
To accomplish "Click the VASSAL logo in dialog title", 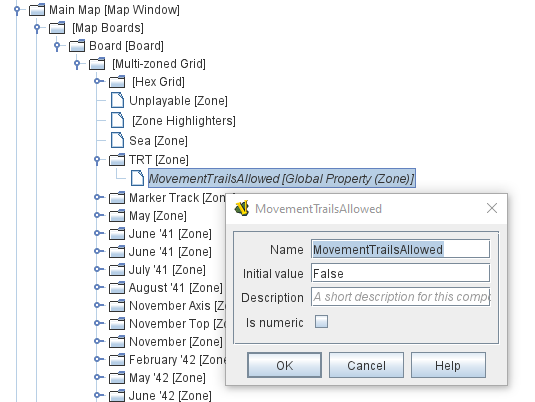I will [242, 208].
